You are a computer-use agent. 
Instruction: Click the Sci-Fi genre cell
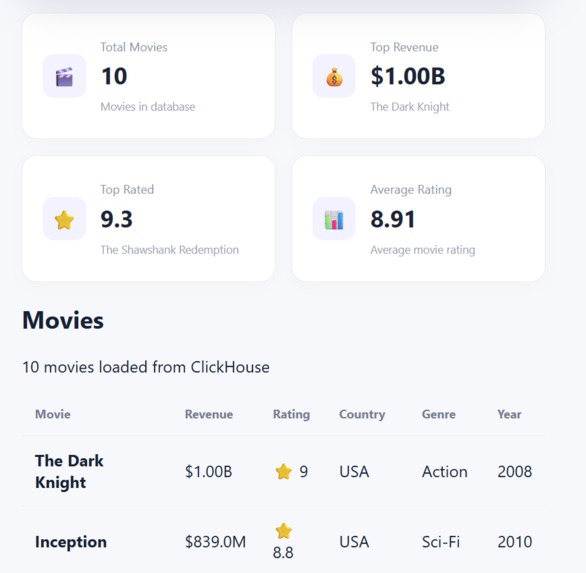tap(441, 542)
